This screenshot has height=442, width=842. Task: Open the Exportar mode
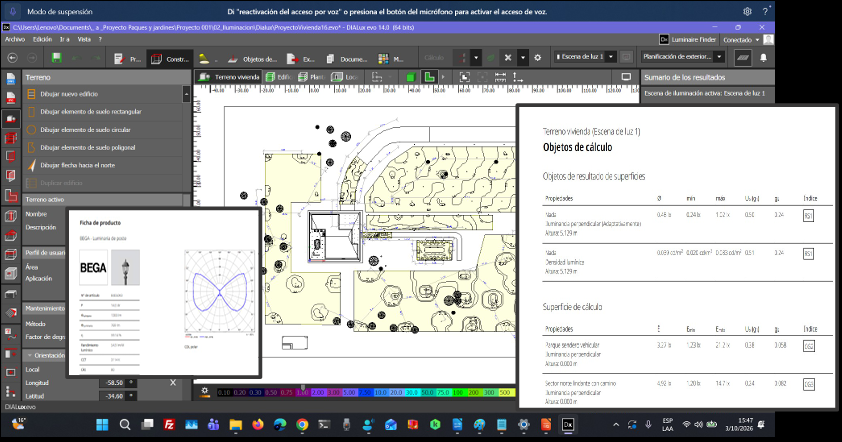(x=301, y=59)
